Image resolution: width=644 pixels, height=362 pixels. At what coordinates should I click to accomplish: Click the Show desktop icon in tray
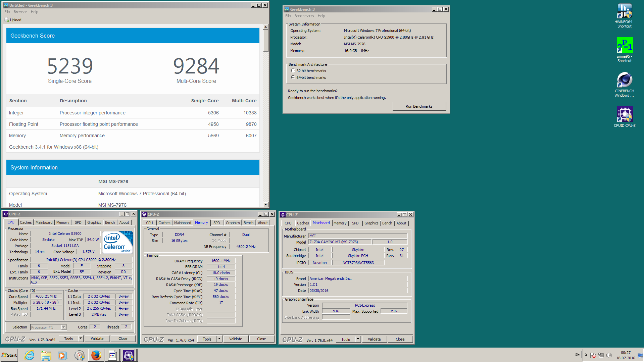[640, 355]
